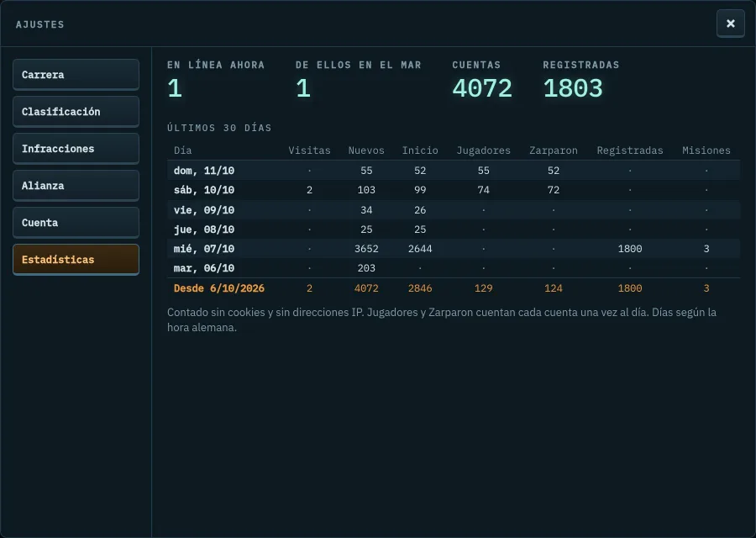The width and height of the screenshot is (756, 538).
Task: Click the 'jue, 08/10' row label
Action: coord(204,229)
